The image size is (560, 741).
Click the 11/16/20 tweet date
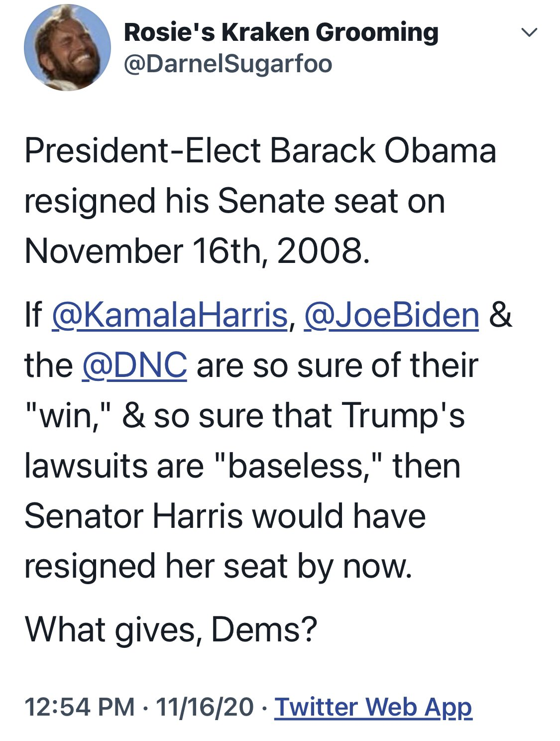click(x=205, y=707)
